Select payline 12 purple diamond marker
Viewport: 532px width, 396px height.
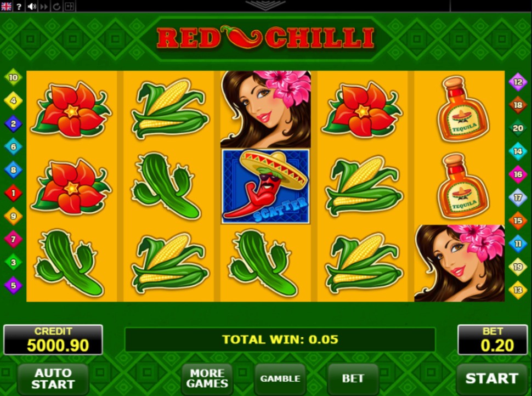click(518, 82)
